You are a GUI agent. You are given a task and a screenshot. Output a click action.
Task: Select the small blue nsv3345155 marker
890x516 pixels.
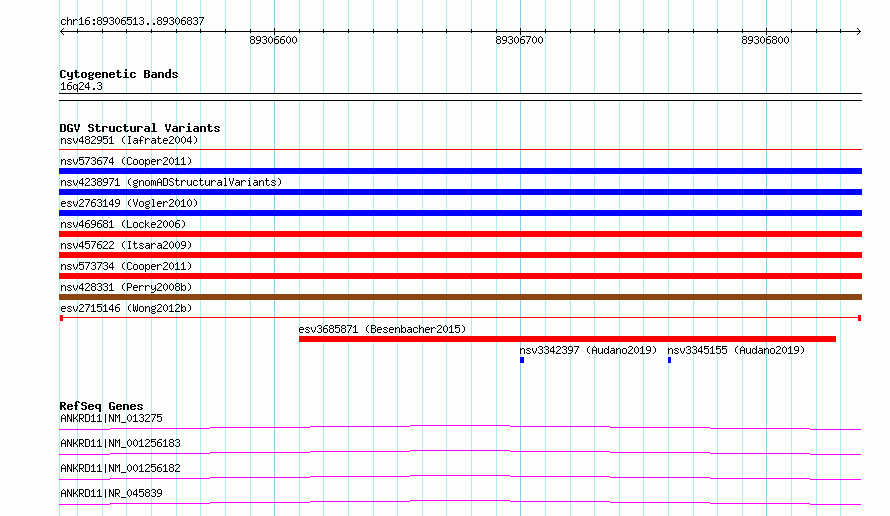[670, 360]
